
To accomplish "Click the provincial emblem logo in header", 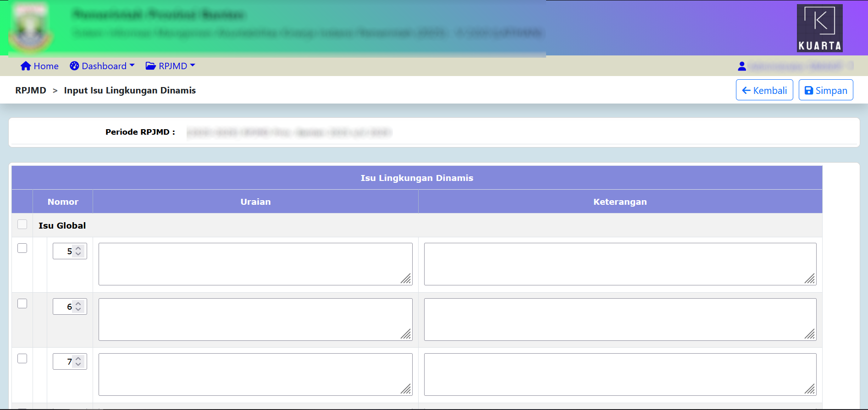I will point(30,28).
